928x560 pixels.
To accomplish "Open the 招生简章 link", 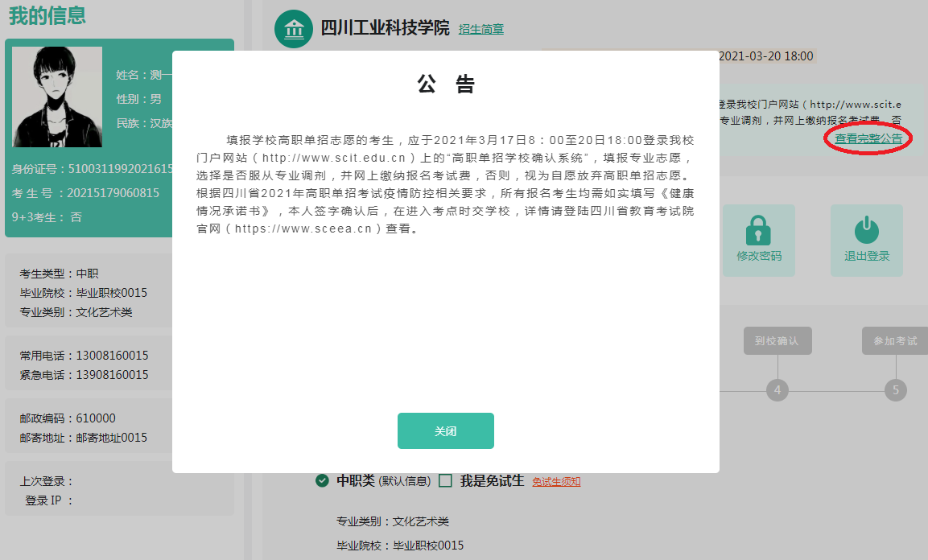I will tap(481, 30).
